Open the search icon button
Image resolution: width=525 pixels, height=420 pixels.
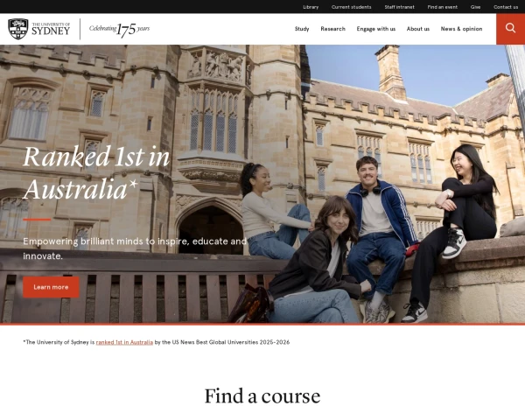510,29
